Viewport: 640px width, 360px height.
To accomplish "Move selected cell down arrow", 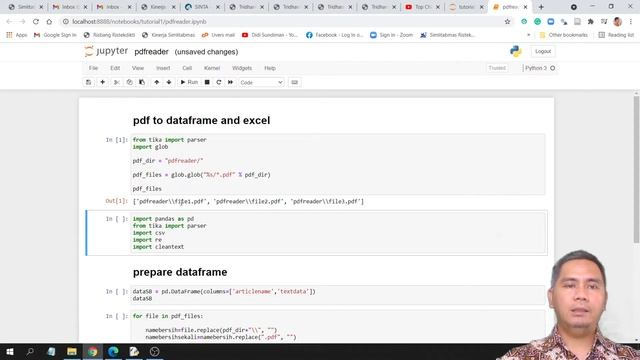I will [x=169, y=82].
